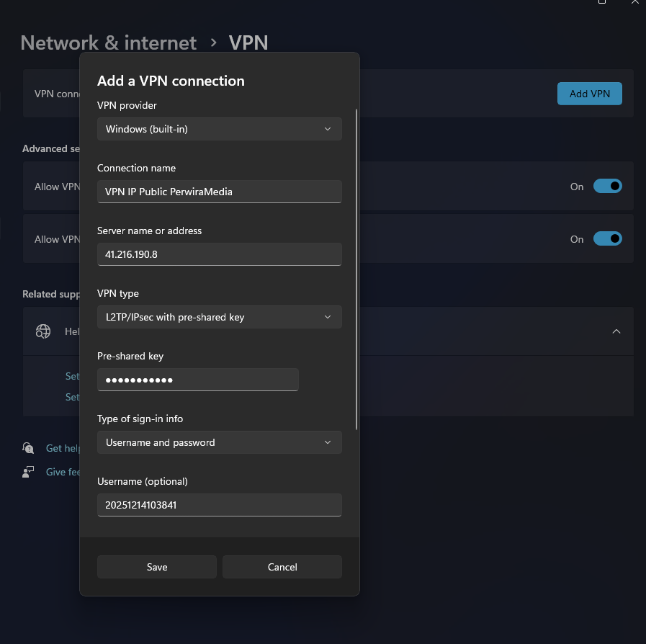The height and width of the screenshot is (644, 646).
Task: Click the Pre-shared key field
Action: coord(197,380)
